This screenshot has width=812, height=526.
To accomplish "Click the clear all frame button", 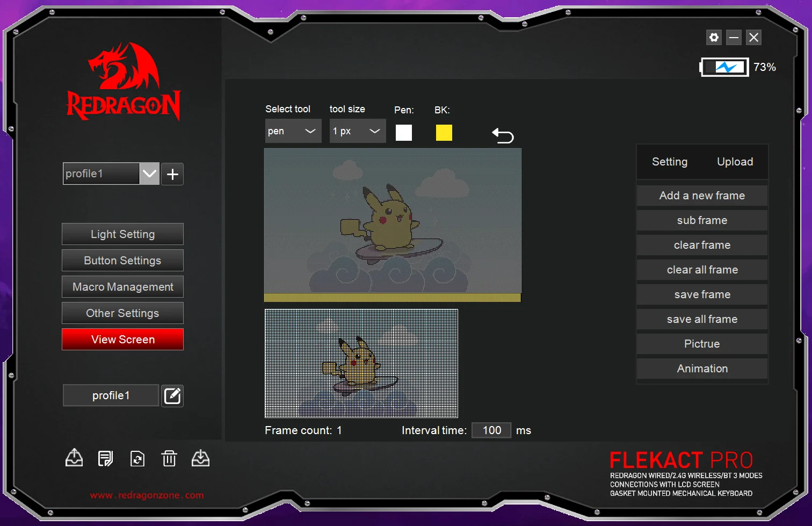I will coord(702,270).
